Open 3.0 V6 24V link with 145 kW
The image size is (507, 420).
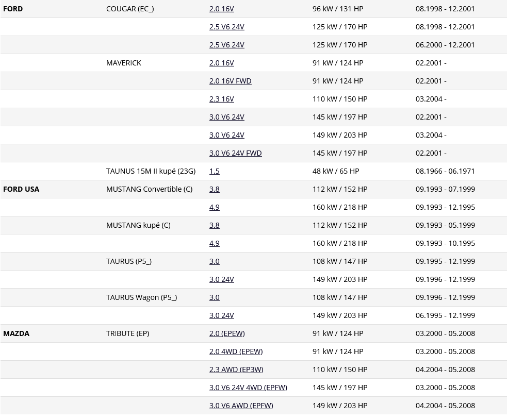[226, 117]
